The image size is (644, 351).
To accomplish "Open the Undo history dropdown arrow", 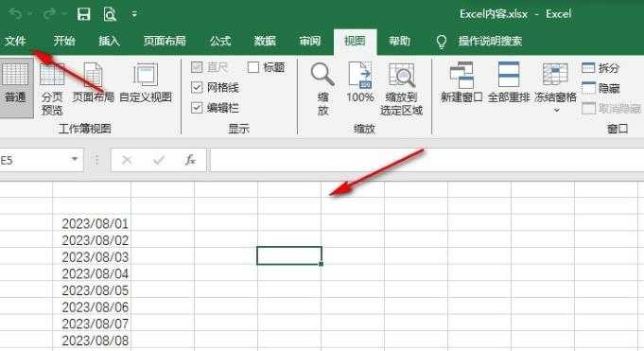I will tap(30, 14).
